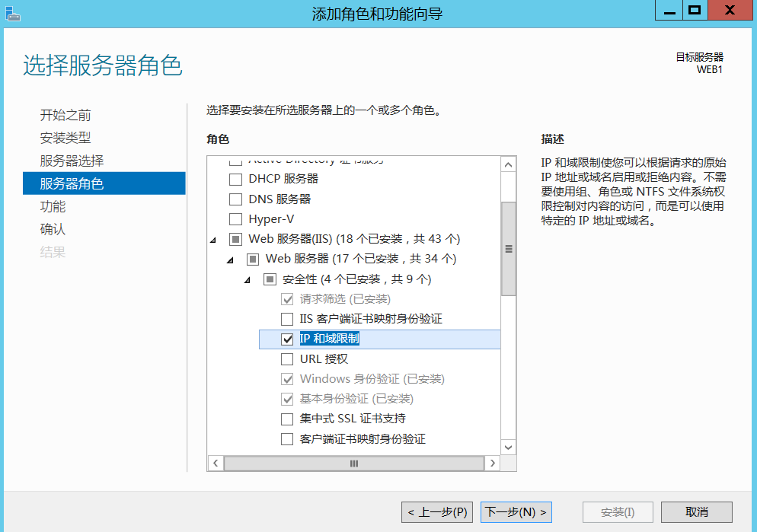This screenshot has height=532, width=757.
Task: Click the WEB1 target server label
Action: point(709,69)
